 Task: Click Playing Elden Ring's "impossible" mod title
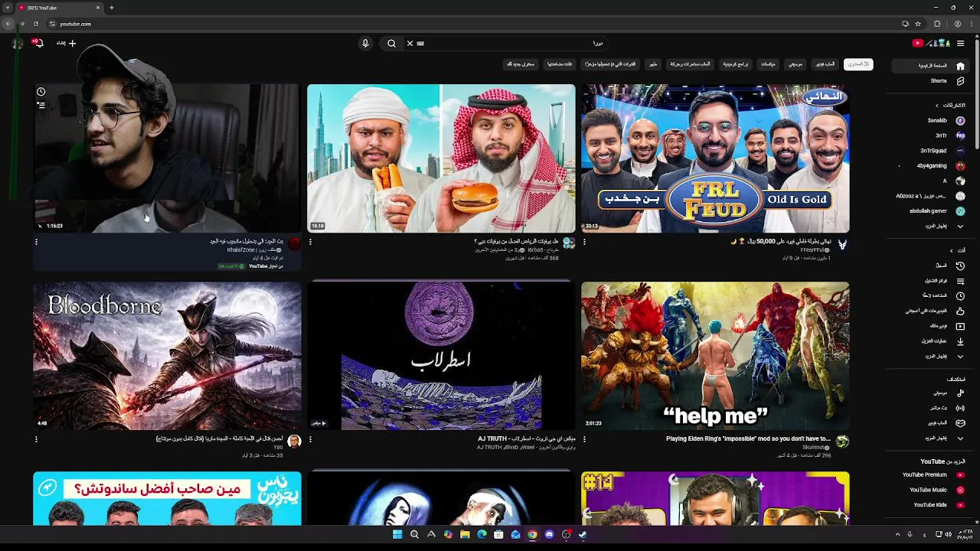coord(748,439)
